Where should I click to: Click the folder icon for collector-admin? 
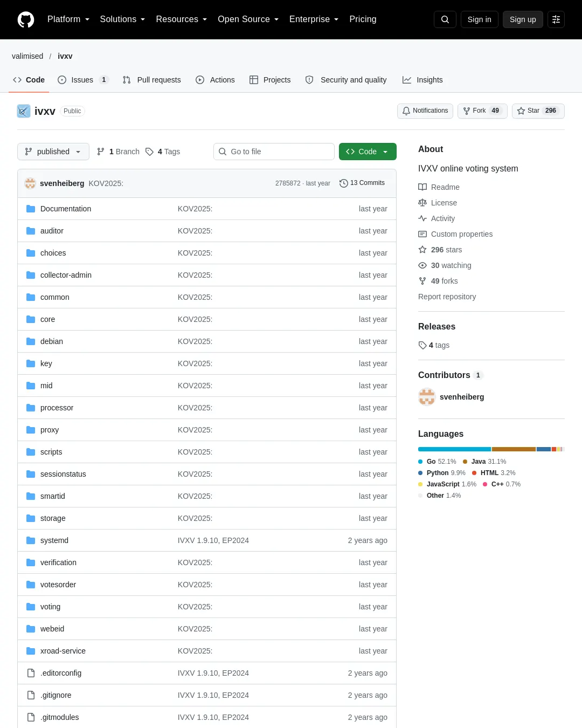31,275
